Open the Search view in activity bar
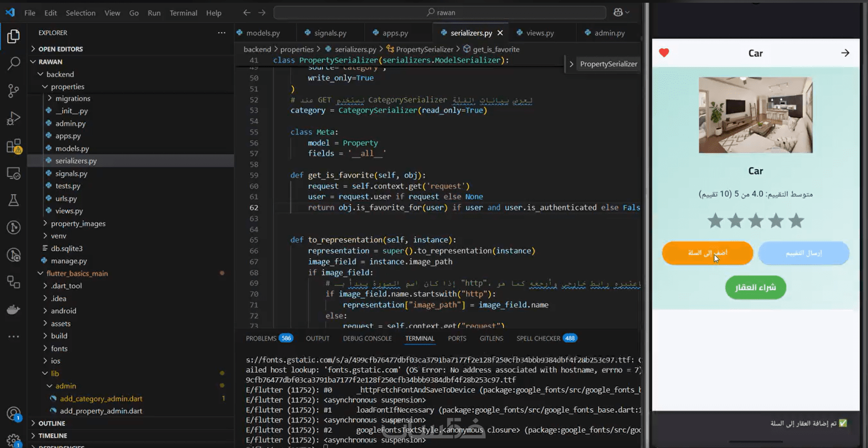 point(14,63)
